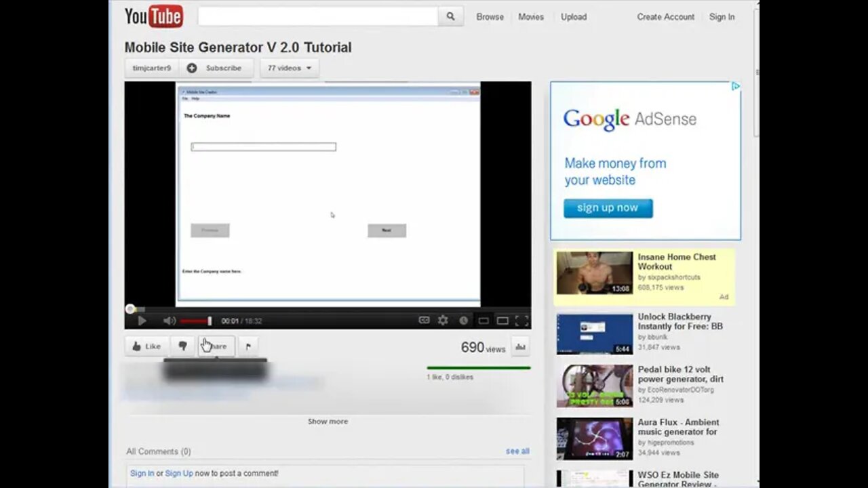The image size is (868, 488).
Task: Click the video title heading
Action: point(238,47)
